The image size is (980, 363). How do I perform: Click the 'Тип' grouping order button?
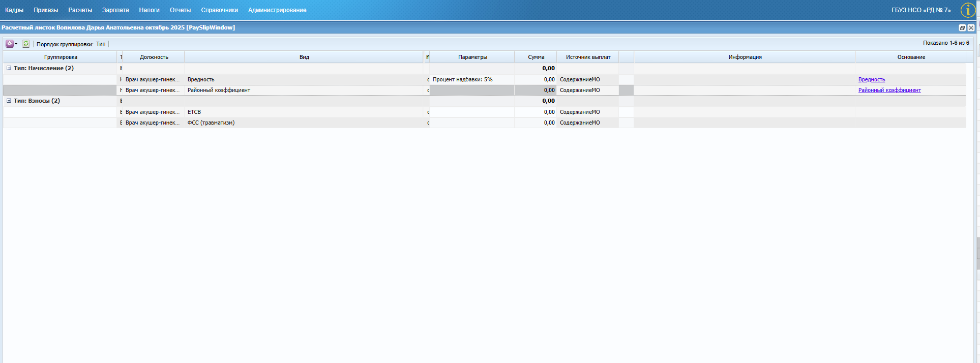click(x=101, y=44)
